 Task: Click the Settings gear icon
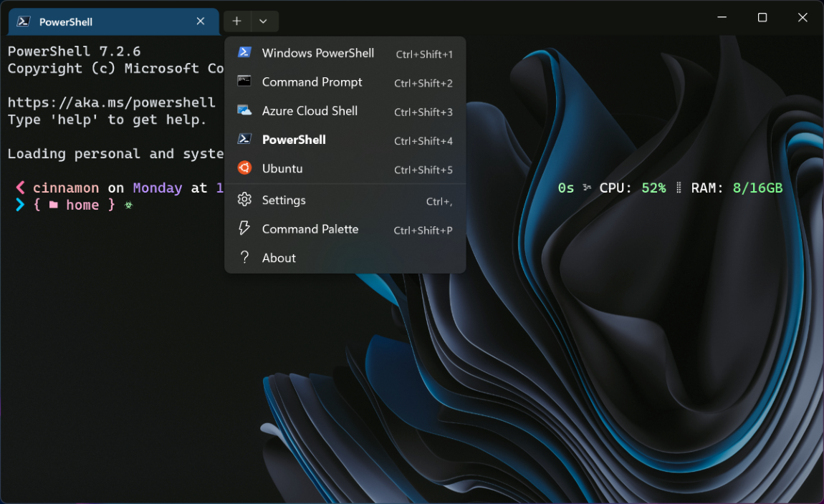(244, 200)
